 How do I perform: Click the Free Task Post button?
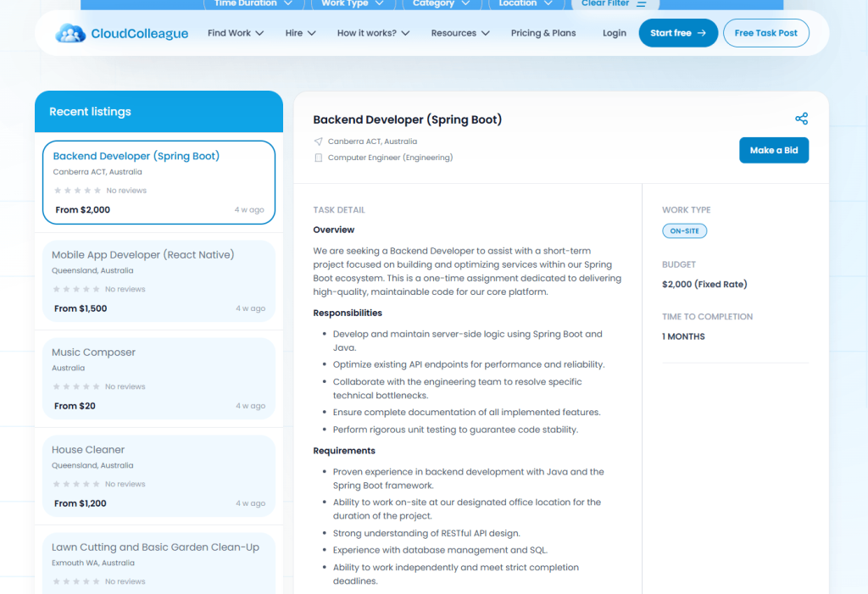[765, 33]
